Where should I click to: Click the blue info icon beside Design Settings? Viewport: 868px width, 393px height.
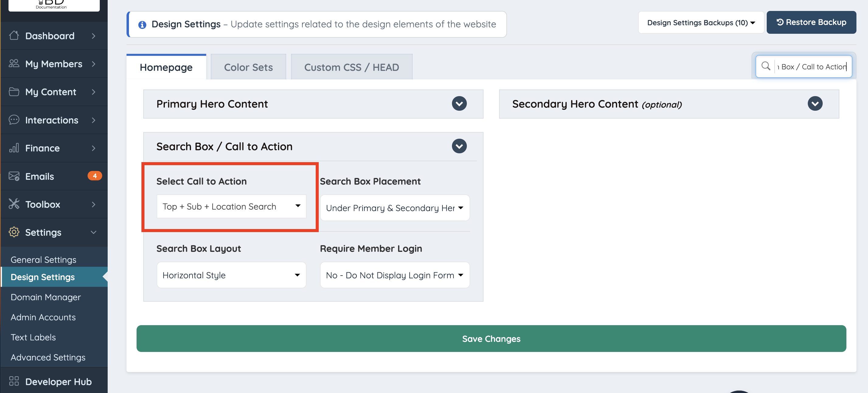[x=142, y=25]
